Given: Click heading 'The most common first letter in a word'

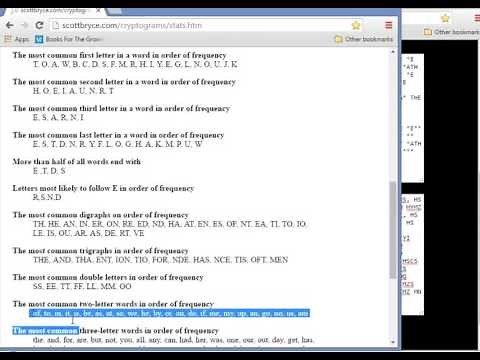Looking at the screenshot, I should click(x=119, y=55).
